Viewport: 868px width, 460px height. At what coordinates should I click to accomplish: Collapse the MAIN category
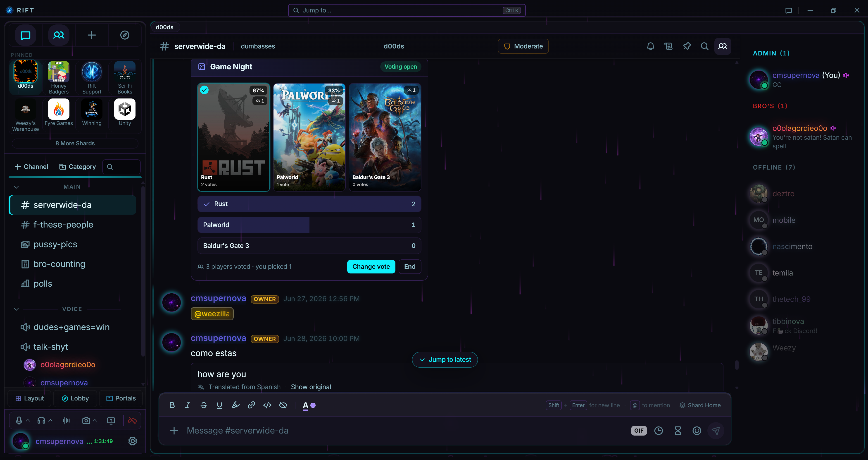click(16, 187)
